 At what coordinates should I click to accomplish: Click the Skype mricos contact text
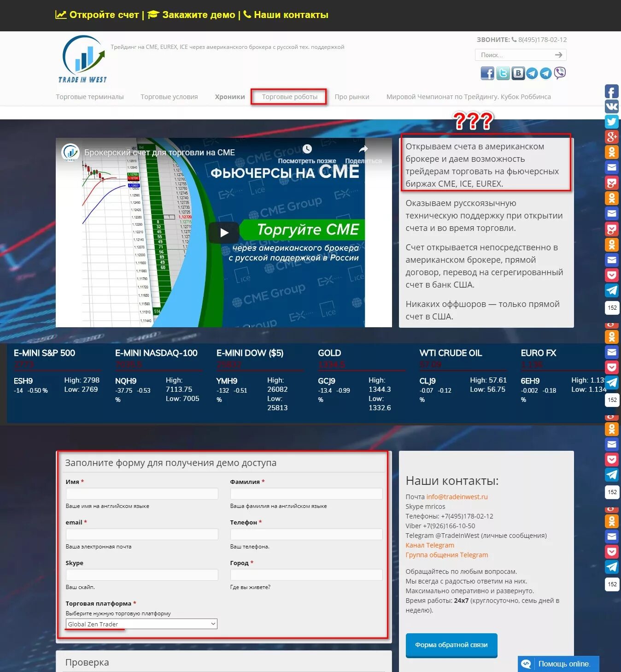[x=425, y=507]
